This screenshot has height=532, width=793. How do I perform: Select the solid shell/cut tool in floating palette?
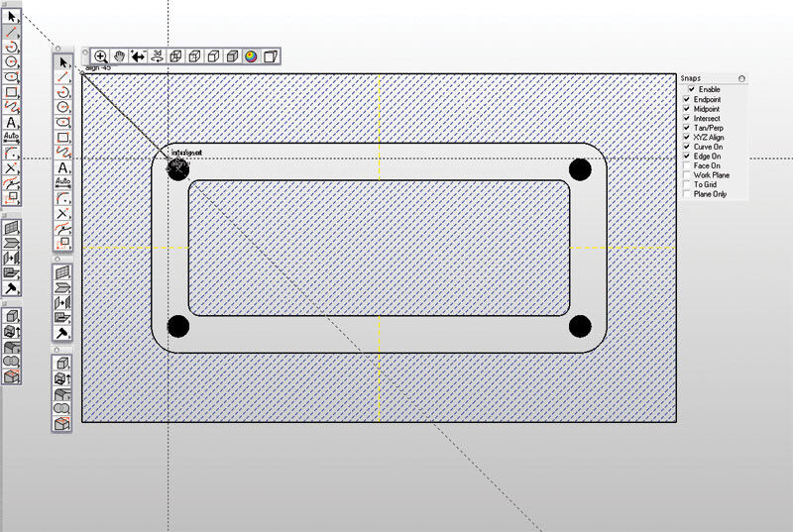tap(62, 423)
